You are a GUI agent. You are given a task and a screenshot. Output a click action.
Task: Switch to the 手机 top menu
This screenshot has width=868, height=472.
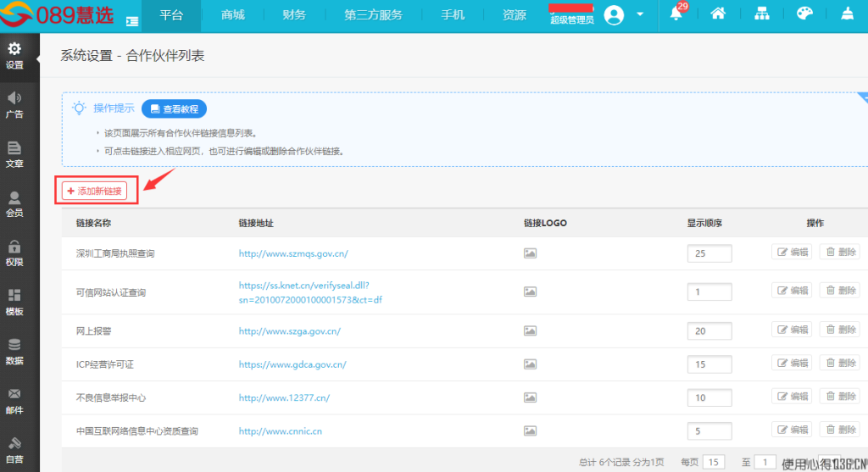pyautogui.click(x=453, y=15)
